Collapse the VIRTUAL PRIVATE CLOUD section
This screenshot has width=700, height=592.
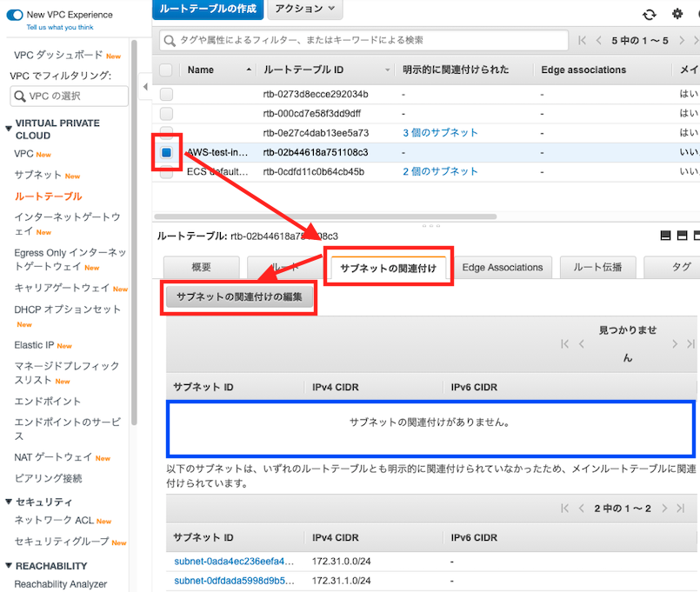coord(9,129)
